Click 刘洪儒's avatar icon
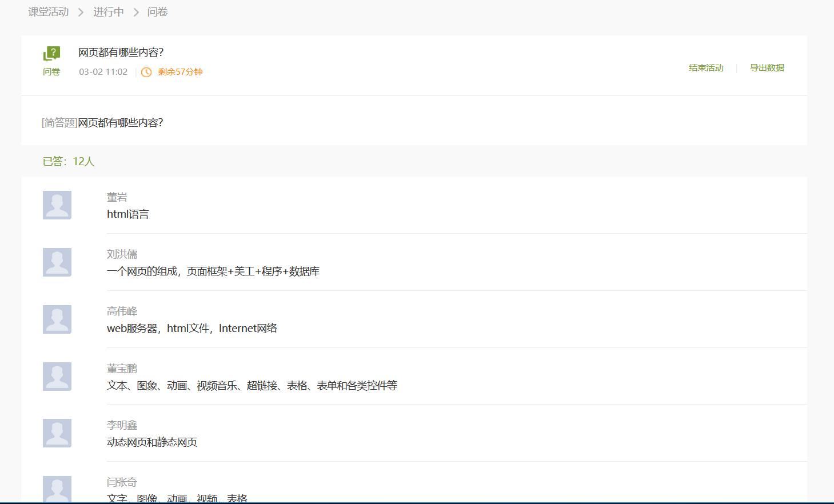This screenshot has width=834, height=504. pyautogui.click(x=57, y=262)
